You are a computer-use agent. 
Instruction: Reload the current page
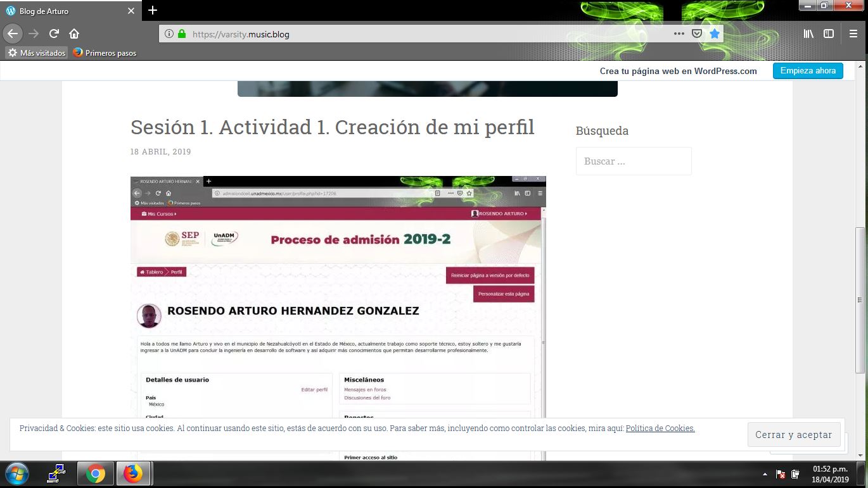point(54,34)
